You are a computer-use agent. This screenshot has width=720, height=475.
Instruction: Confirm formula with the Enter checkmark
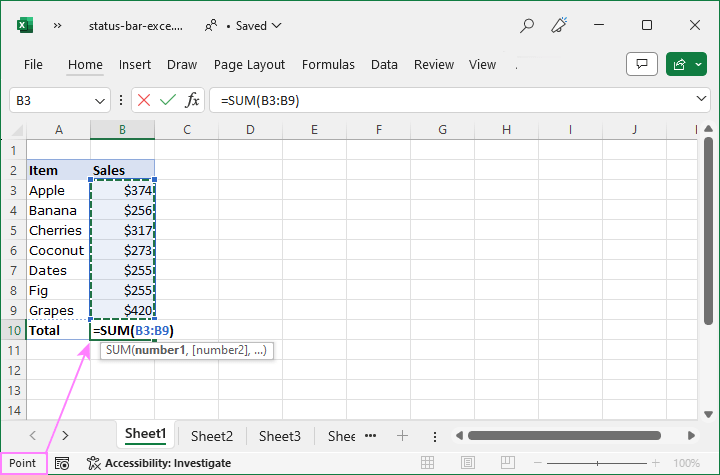(168, 100)
